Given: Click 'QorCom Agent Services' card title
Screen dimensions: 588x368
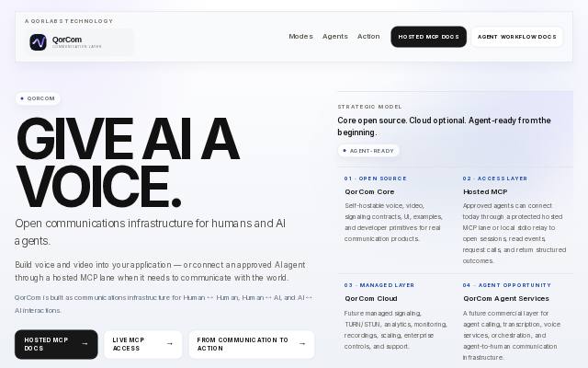Looking at the screenshot, I should coord(506,298).
